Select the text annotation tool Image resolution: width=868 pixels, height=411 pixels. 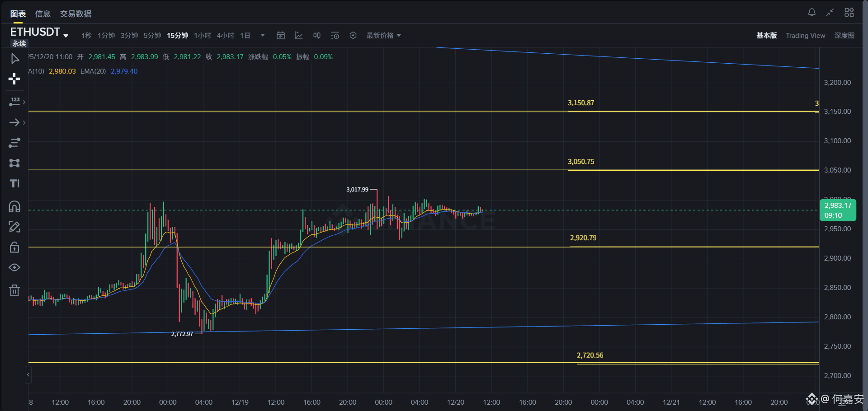tap(14, 183)
